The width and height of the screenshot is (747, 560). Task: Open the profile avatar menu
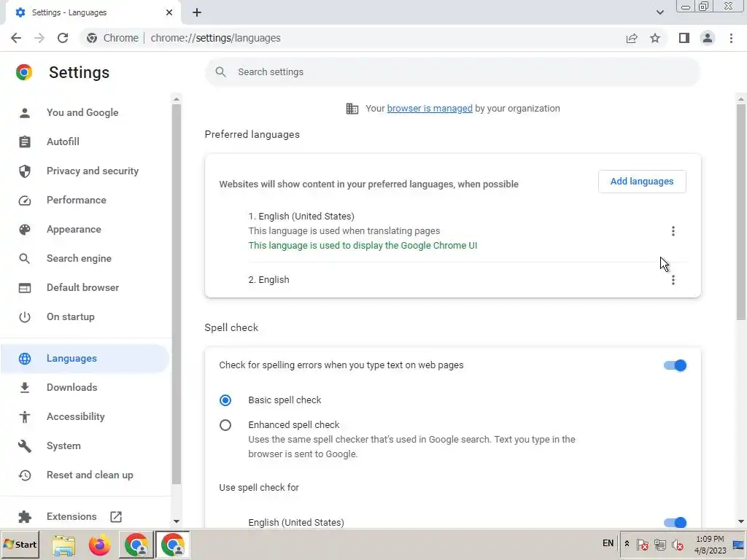[708, 38]
